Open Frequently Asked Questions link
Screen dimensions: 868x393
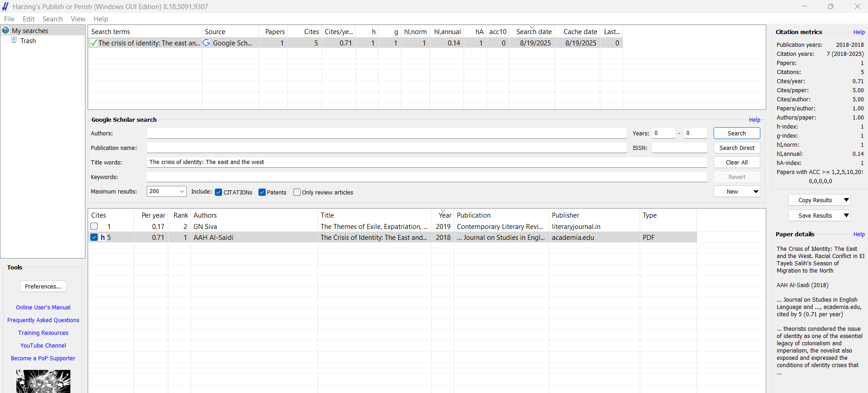(43, 320)
